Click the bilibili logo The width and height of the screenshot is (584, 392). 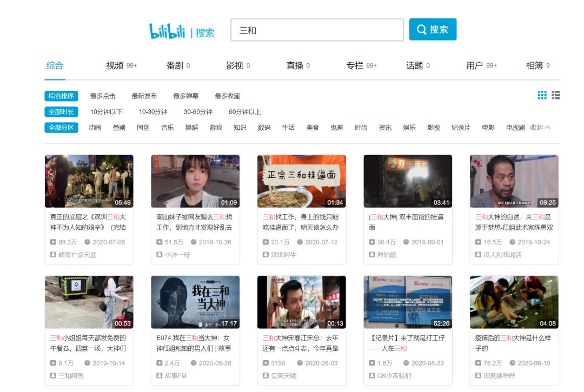click(x=168, y=32)
